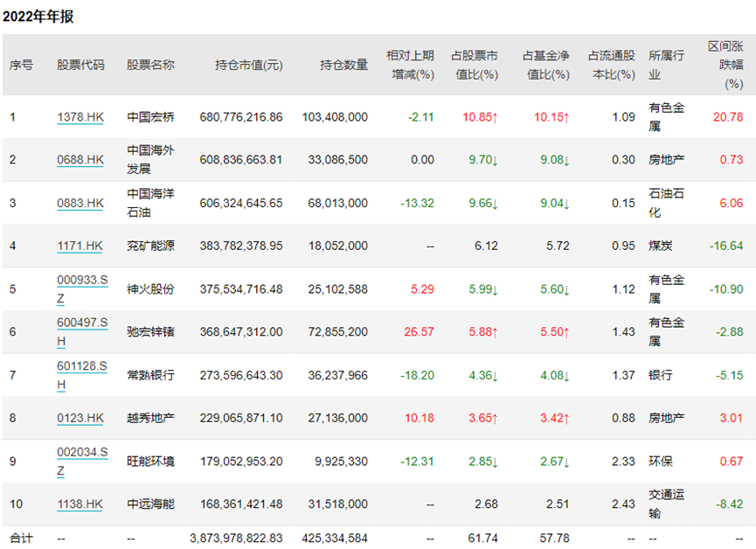756x549 pixels.
Task: Click the 占股票市值比(%) column header
Action: [475, 65]
